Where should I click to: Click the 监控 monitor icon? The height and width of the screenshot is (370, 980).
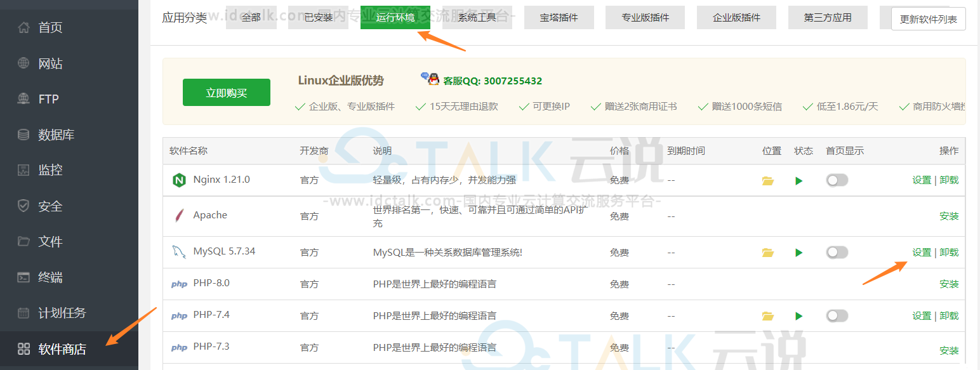pyautogui.click(x=23, y=170)
